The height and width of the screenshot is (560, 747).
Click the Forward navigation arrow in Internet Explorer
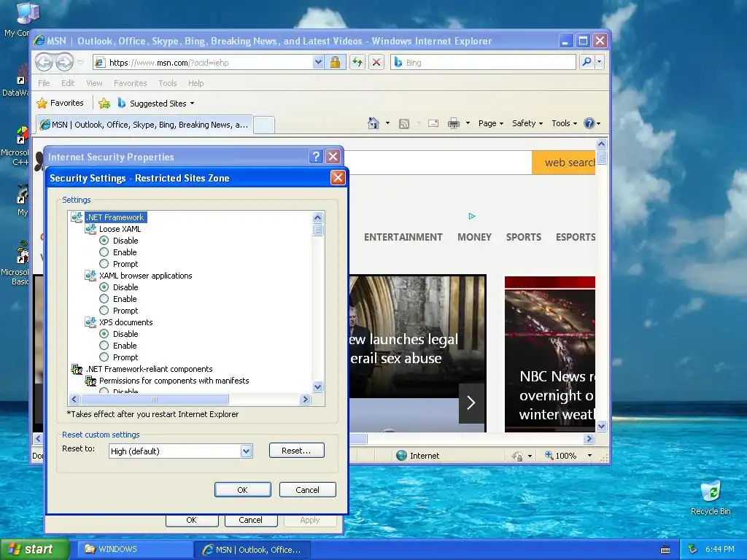pos(65,62)
